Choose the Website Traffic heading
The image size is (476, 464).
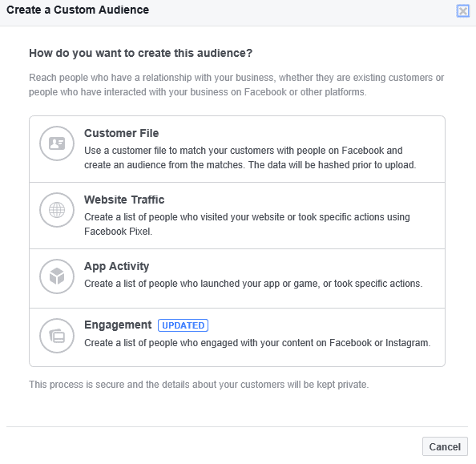(124, 200)
